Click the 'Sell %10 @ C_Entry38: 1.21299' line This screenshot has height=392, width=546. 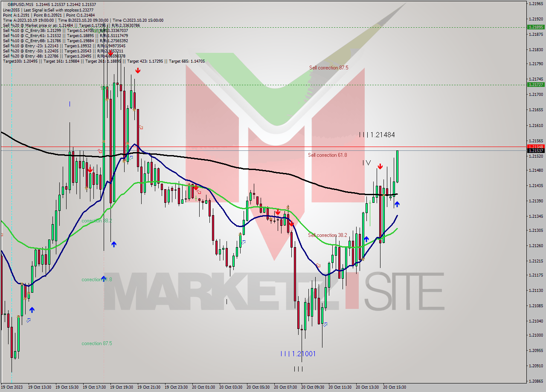pos(65,30)
